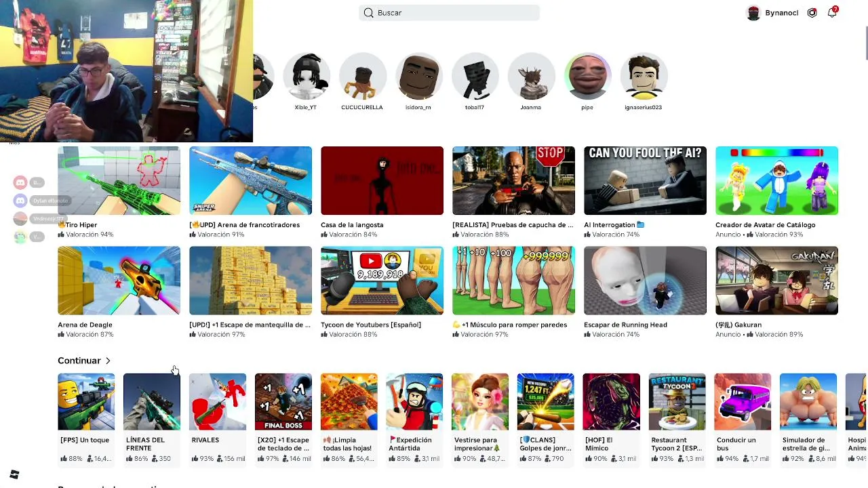This screenshot has width=868, height=488.
Task: Click the Casa de la langosta title
Action: pyautogui.click(x=352, y=225)
